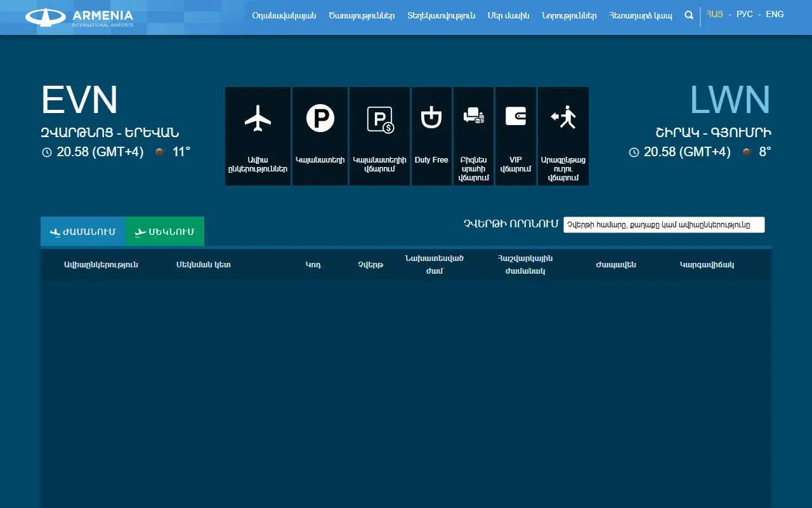Switch to the departures tab

pyautogui.click(x=164, y=231)
